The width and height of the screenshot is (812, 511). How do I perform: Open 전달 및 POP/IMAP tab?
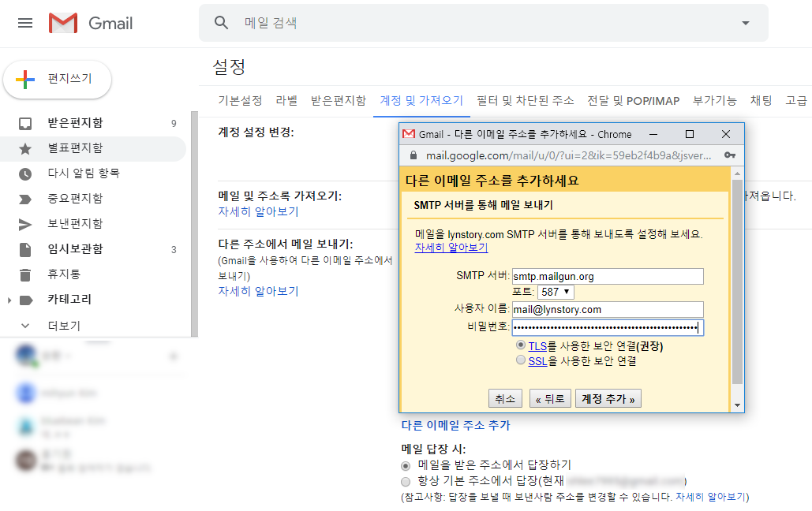[x=634, y=100]
